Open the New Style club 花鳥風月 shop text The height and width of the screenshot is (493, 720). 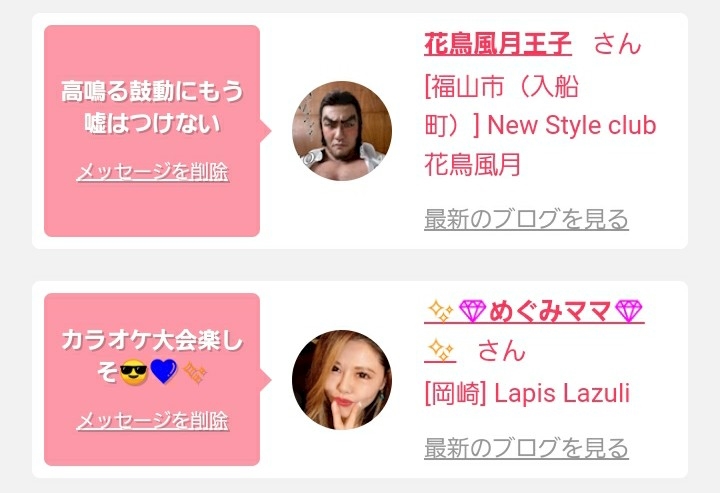540,144
